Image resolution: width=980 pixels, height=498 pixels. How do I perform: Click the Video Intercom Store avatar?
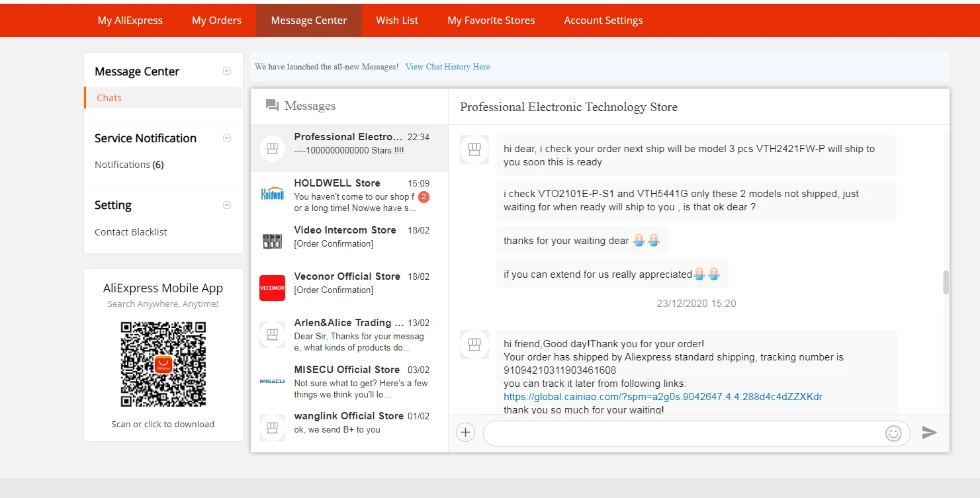coord(272,241)
